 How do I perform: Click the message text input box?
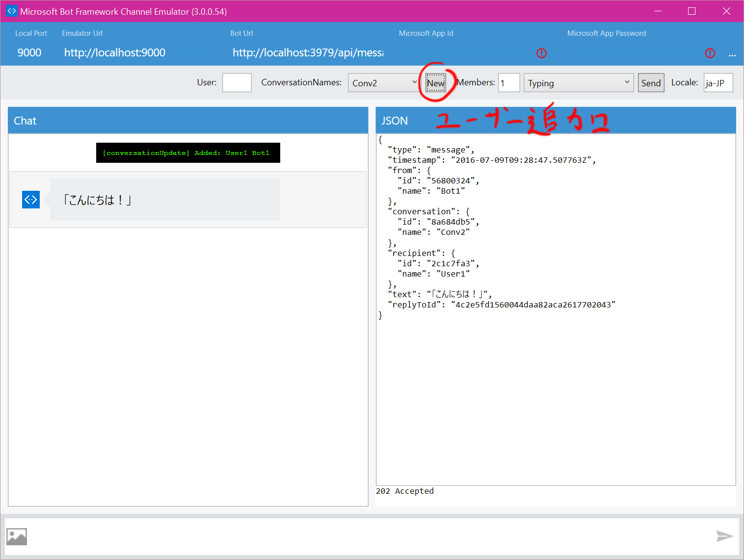[371, 536]
